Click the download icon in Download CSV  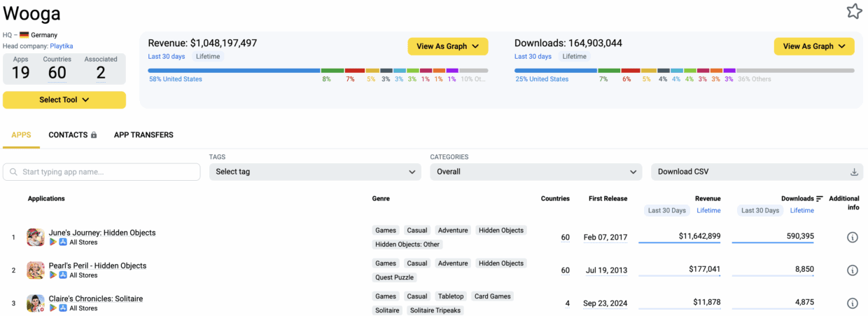(x=854, y=172)
